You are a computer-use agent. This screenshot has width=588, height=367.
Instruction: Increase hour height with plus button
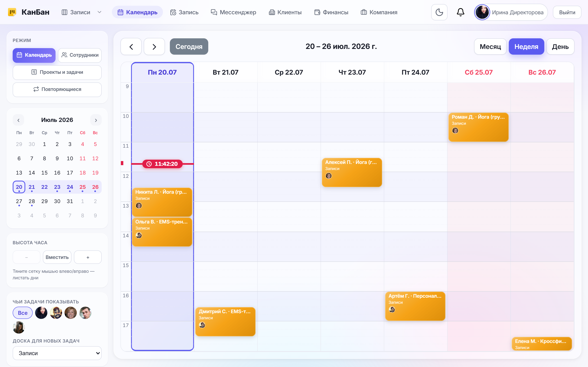[x=88, y=257]
